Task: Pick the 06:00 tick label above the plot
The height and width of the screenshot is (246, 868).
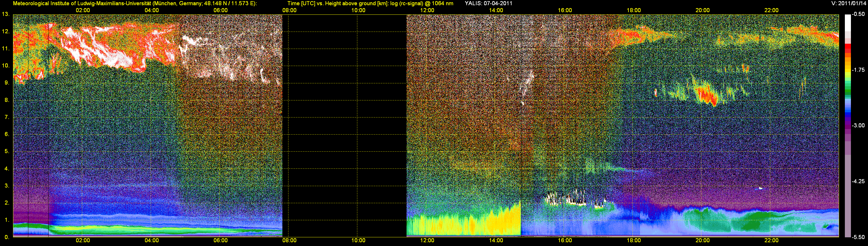Action: click(x=221, y=10)
